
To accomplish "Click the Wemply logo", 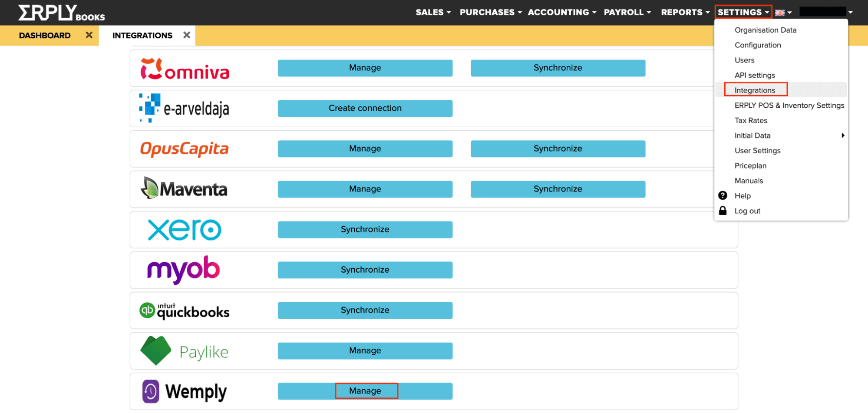I will (x=185, y=391).
